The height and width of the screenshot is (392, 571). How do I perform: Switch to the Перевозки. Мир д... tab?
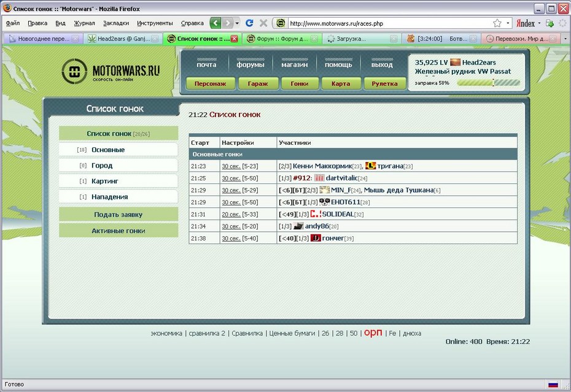[521, 39]
